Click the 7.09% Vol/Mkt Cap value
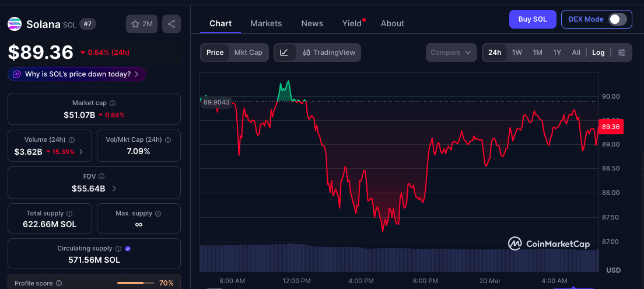644x289 pixels. point(138,151)
